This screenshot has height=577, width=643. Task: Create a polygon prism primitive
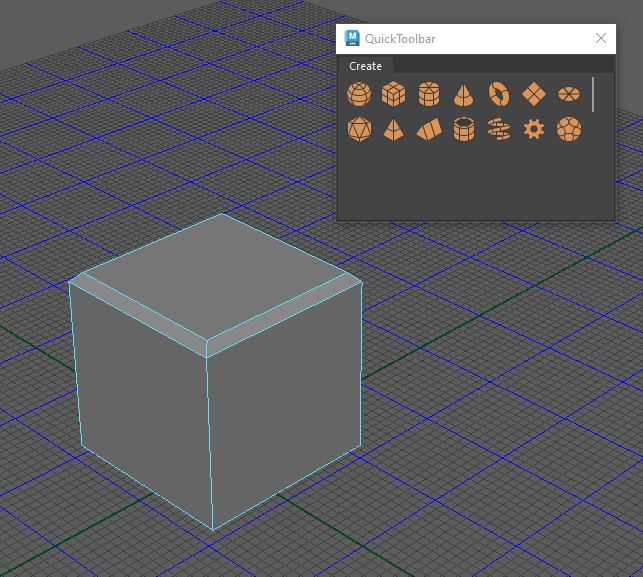point(429,130)
